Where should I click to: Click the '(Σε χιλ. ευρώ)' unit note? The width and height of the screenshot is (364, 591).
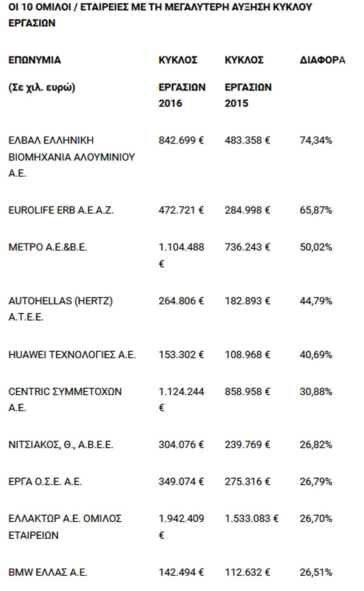pyautogui.click(x=41, y=87)
